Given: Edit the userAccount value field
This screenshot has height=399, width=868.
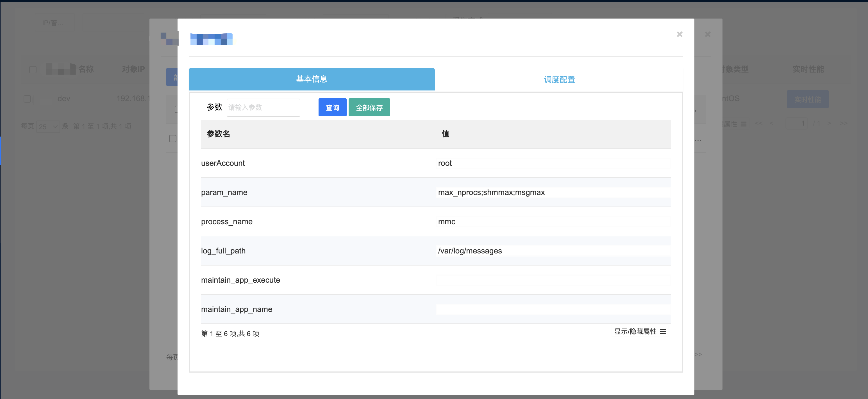Looking at the screenshot, I should tap(553, 163).
